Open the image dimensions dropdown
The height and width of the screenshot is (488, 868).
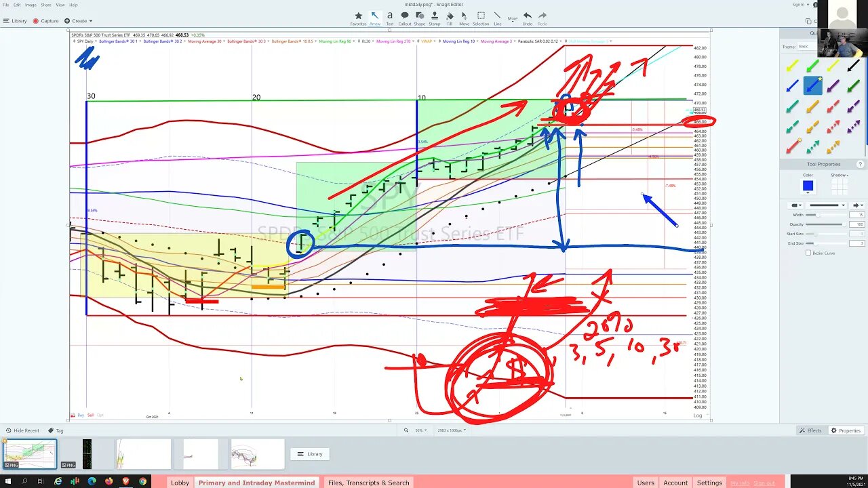[x=452, y=430]
